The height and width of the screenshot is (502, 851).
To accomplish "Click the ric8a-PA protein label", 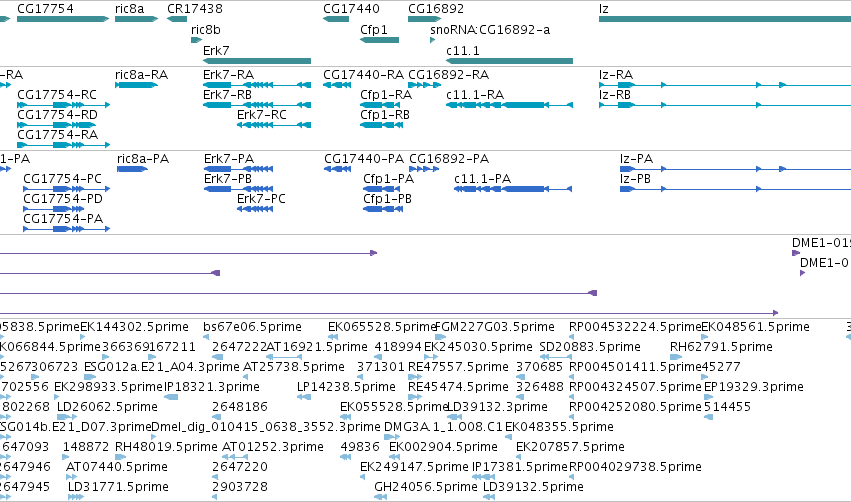I will tap(143, 158).
